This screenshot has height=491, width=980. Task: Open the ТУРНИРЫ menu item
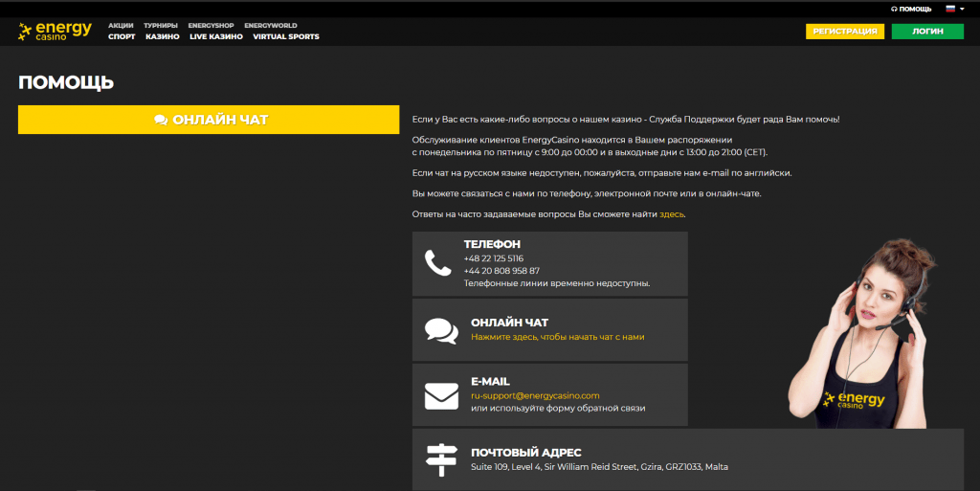[x=161, y=26]
